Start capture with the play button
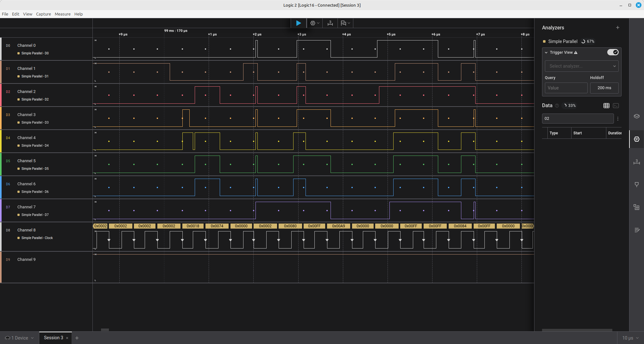The image size is (644, 344). 298,23
